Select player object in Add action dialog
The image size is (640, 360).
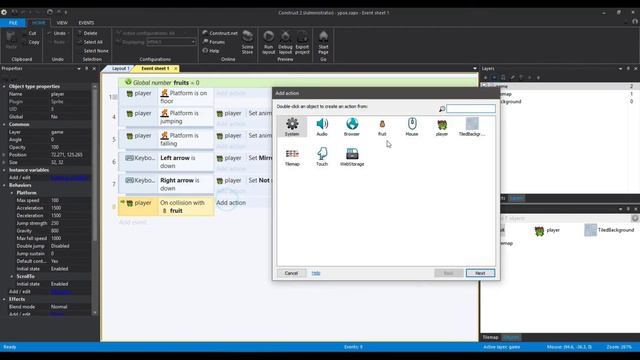(442, 127)
